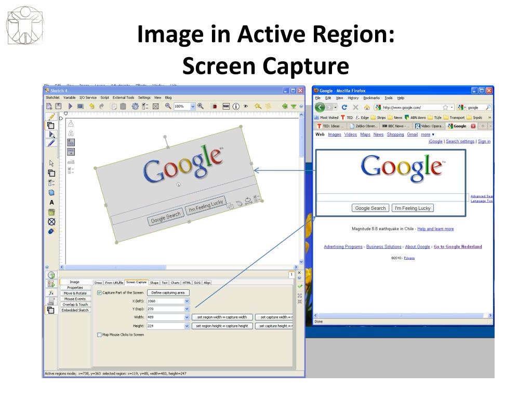Open 'Search settings' link on Google page
532x399 pixels.
(x=460, y=141)
